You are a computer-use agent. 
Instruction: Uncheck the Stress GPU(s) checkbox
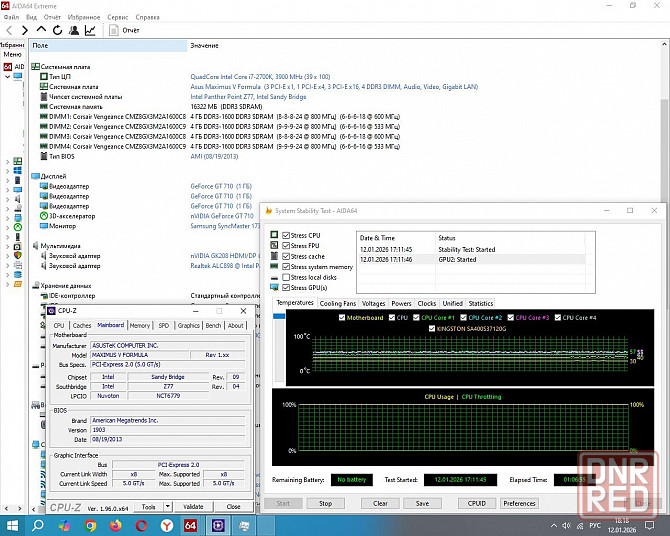pyautogui.click(x=286, y=287)
